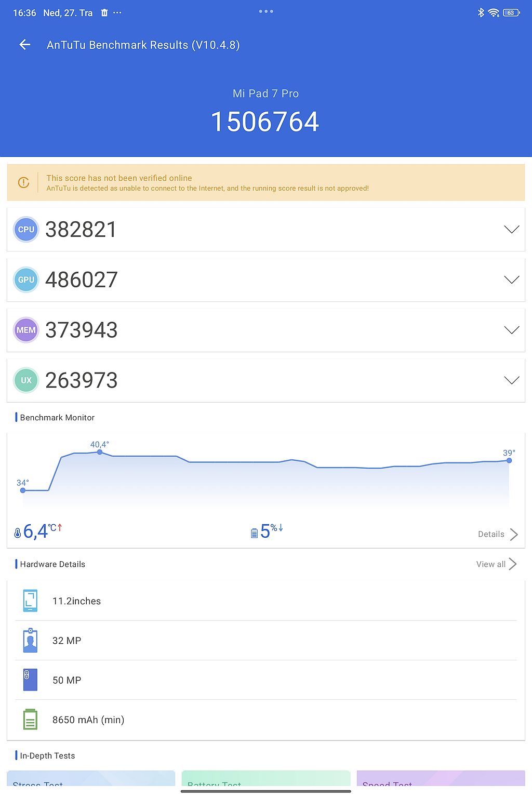Tap the total score 1506764
The height and width of the screenshot is (797, 532).
pyautogui.click(x=265, y=122)
